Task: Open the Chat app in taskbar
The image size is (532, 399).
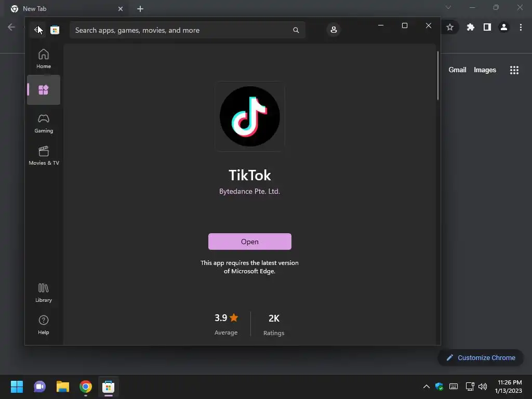Action: point(39,387)
